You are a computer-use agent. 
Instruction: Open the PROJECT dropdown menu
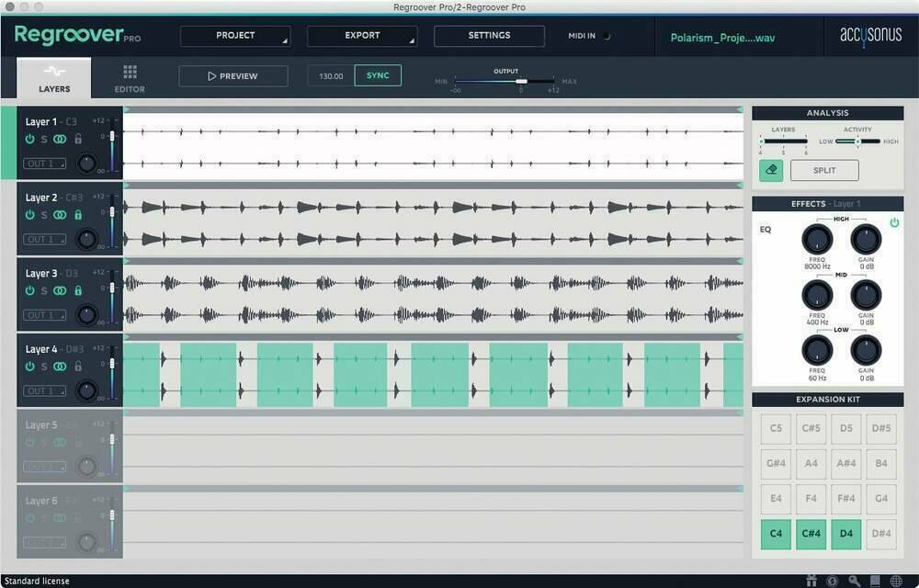pyautogui.click(x=235, y=35)
